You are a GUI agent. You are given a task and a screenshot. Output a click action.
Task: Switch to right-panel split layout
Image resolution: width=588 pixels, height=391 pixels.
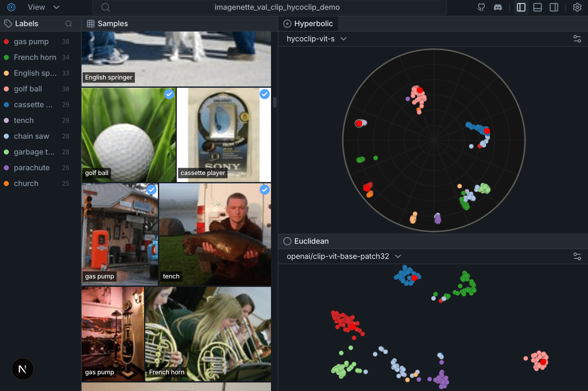pos(554,7)
